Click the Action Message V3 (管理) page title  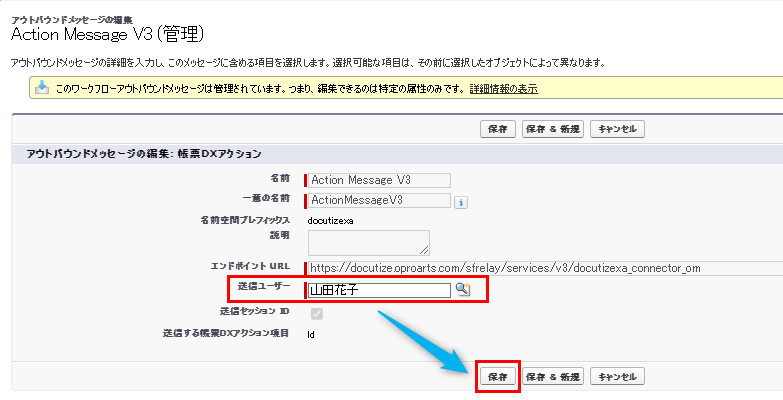[108, 35]
